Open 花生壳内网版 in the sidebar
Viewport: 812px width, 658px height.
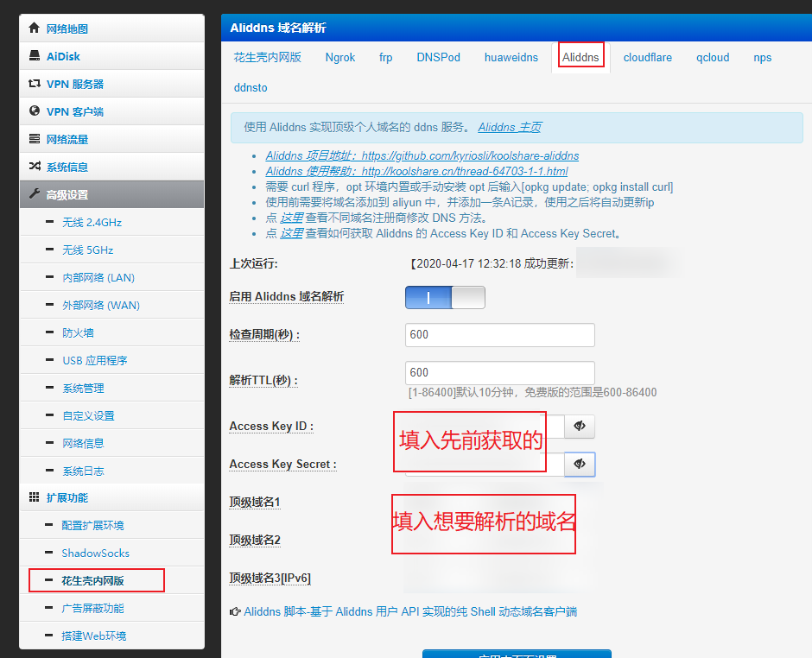[x=92, y=580]
